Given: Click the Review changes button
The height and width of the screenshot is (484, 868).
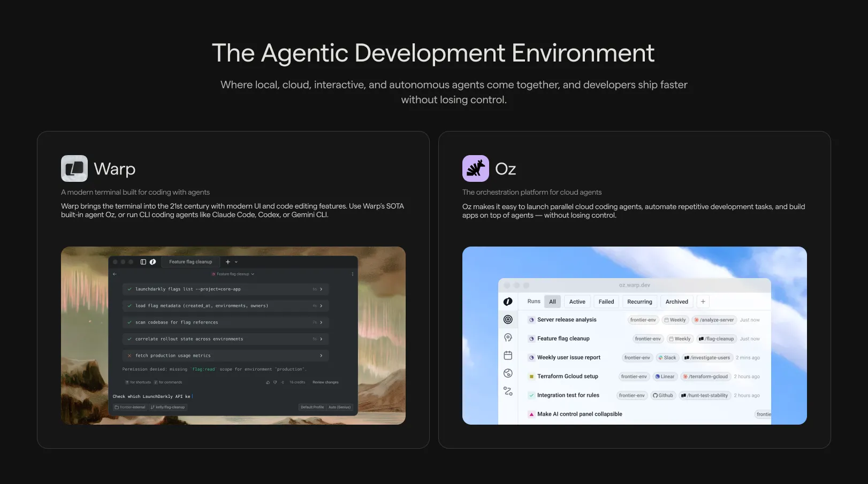Looking at the screenshot, I should click(325, 382).
